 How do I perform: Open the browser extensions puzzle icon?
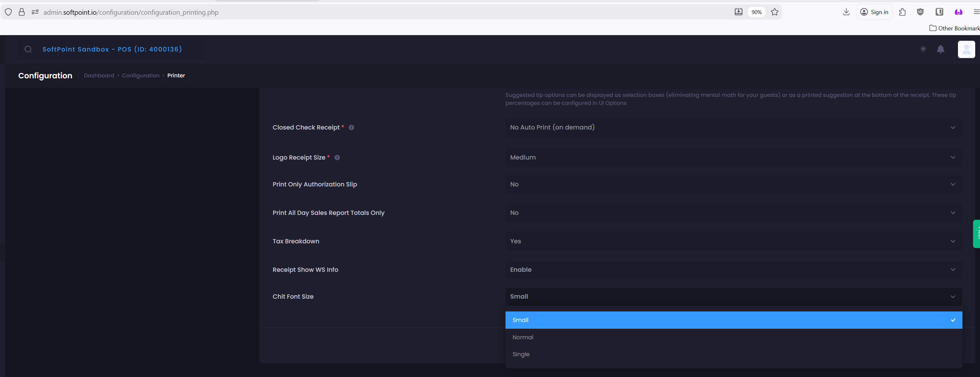point(902,12)
